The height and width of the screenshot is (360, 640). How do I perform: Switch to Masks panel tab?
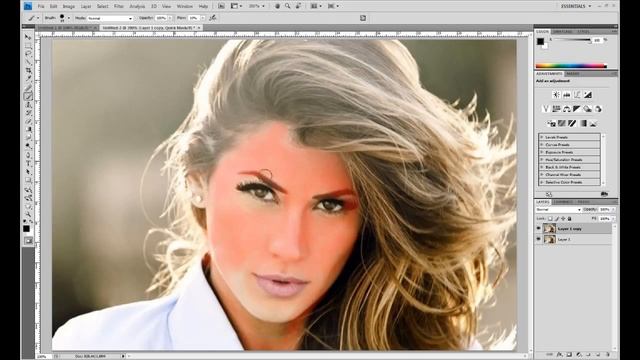pyautogui.click(x=573, y=74)
